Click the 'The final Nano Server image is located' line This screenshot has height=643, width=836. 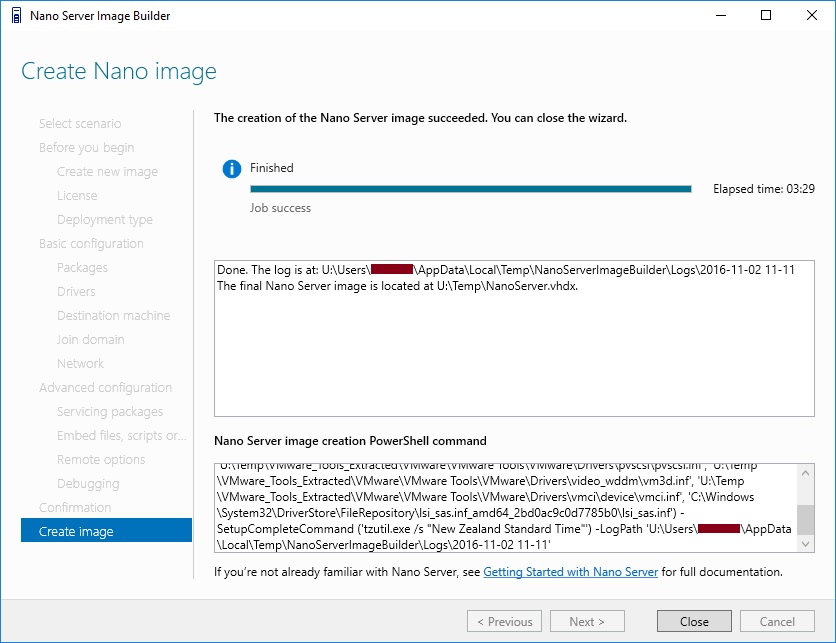(397, 286)
